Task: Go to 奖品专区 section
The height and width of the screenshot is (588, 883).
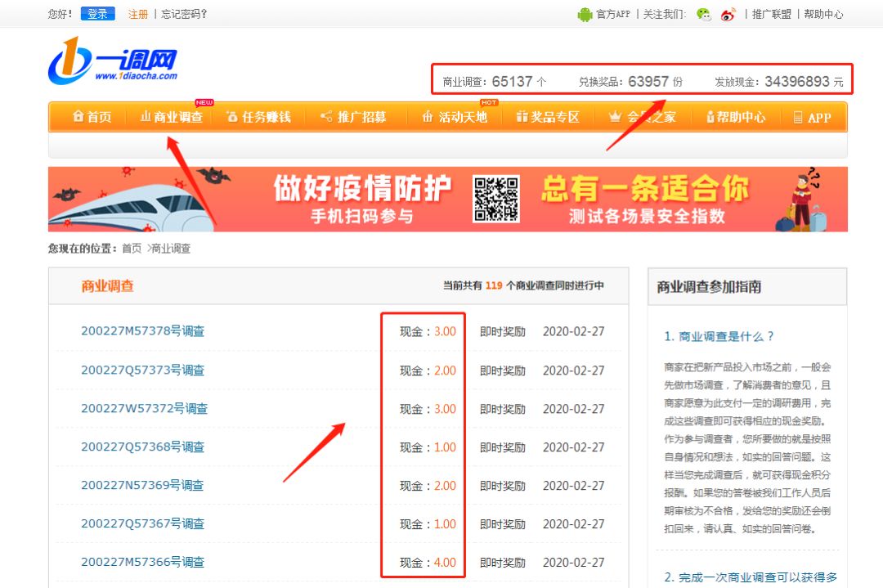Action: pyautogui.click(x=548, y=117)
